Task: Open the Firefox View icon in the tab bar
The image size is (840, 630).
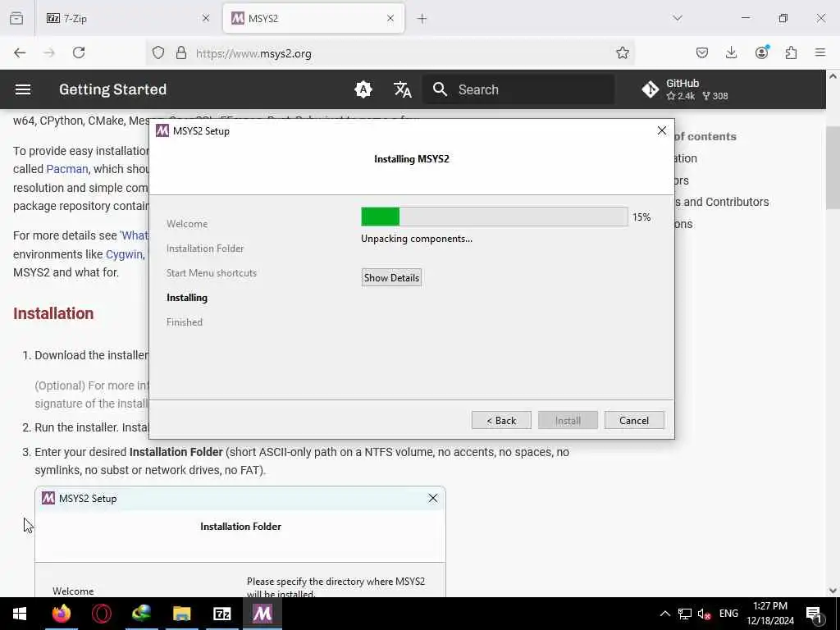Action: pos(16,18)
